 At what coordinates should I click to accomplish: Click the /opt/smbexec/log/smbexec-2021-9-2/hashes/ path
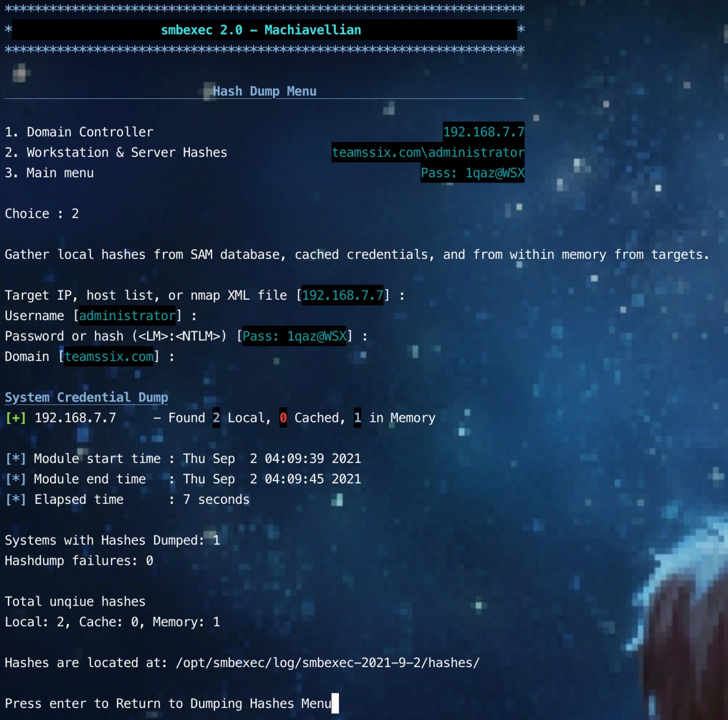[x=328, y=663]
